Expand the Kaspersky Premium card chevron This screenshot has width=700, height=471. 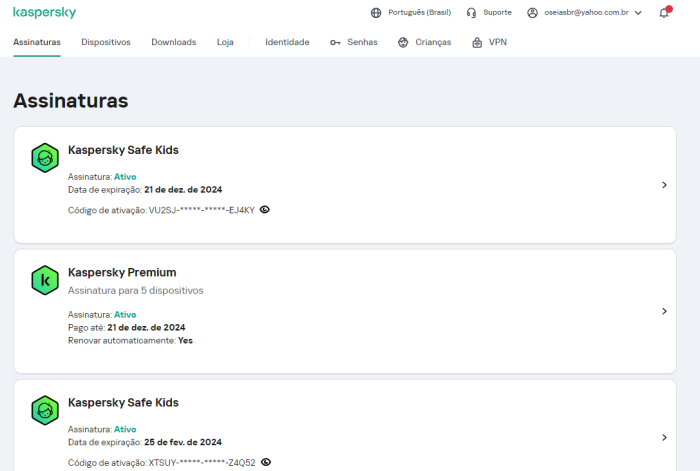664,311
